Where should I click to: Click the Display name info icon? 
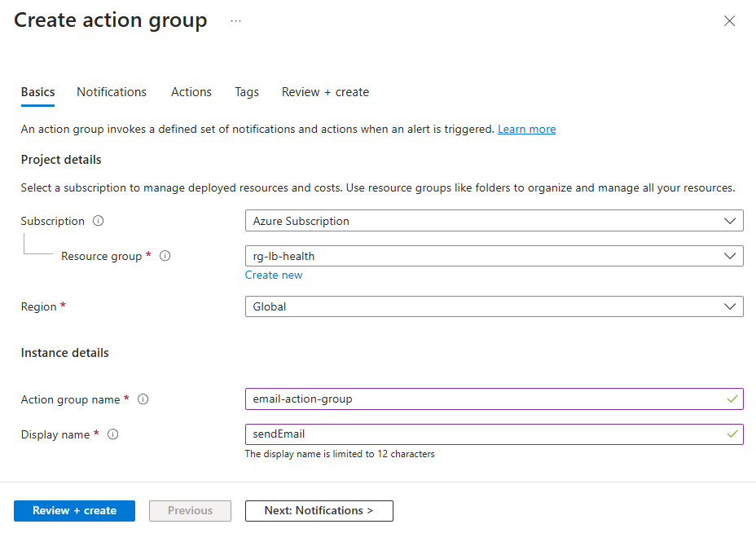click(x=113, y=434)
